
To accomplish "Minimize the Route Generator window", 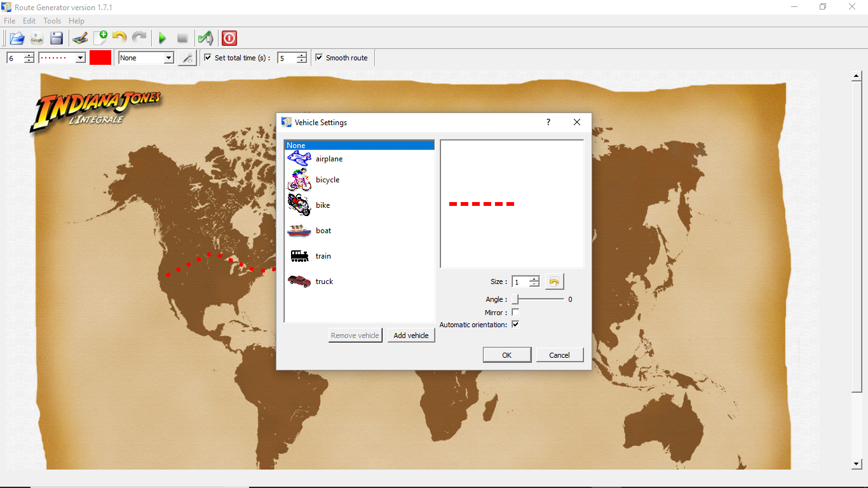I will click(x=794, y=7).
